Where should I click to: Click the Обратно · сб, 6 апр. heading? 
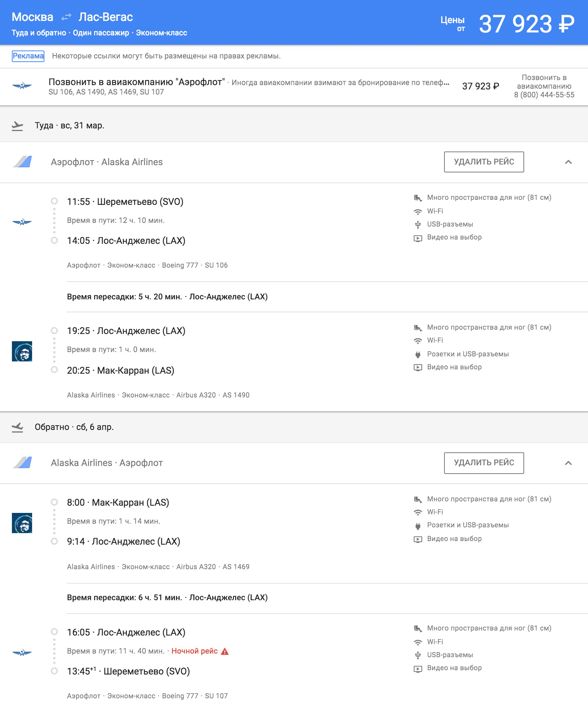point(74,427)
